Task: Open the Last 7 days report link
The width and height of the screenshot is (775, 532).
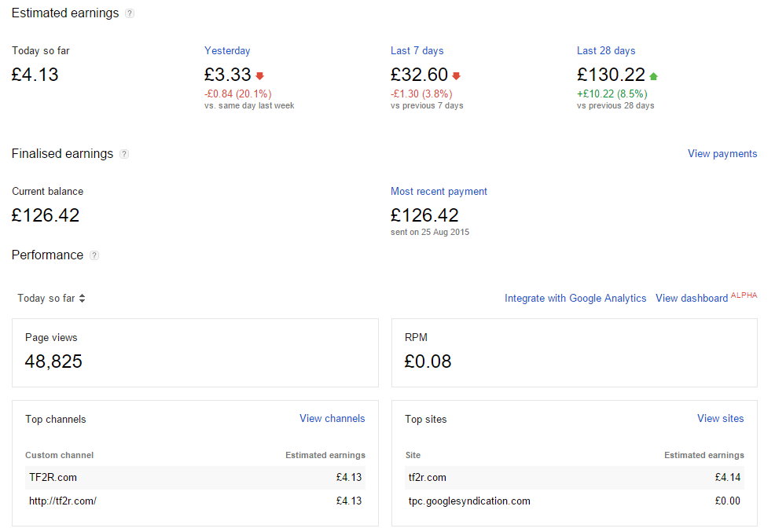Action: (x=417, y=51)
